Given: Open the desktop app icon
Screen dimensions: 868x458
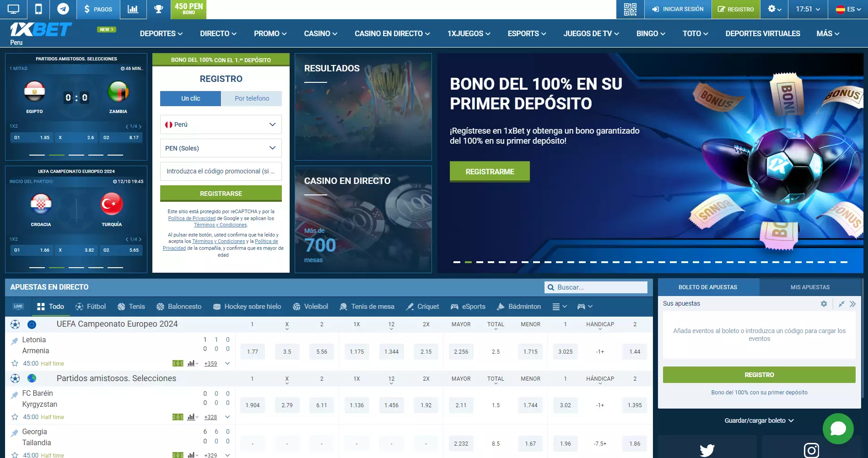Looking at the screenshot, I should [13, 9].
